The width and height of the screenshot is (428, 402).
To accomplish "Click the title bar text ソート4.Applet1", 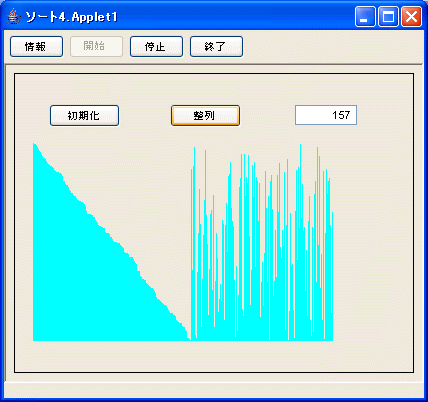I will 71,17.
